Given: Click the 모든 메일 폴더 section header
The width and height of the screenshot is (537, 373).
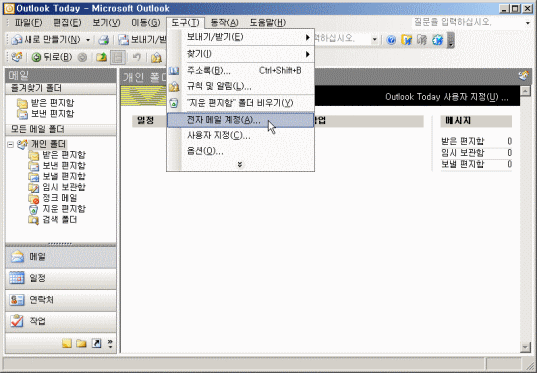Looking at the screenshot, I should pyautogui.click(x=61, y=129).
